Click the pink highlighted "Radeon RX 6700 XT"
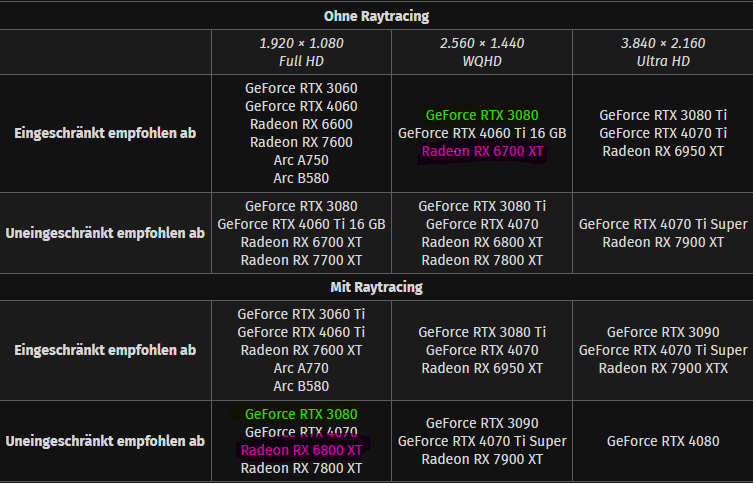 click(482, 151)
